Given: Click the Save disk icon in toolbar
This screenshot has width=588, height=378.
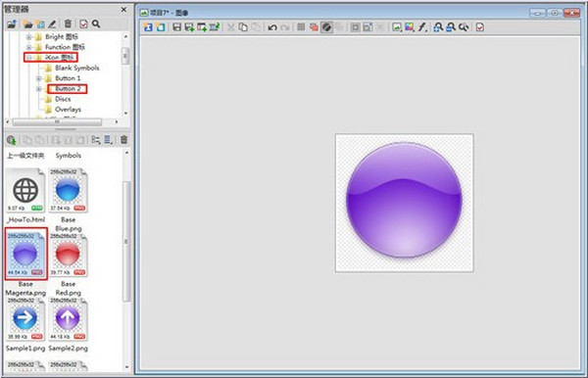Looking at the screenshot, I should coord(176,27).
